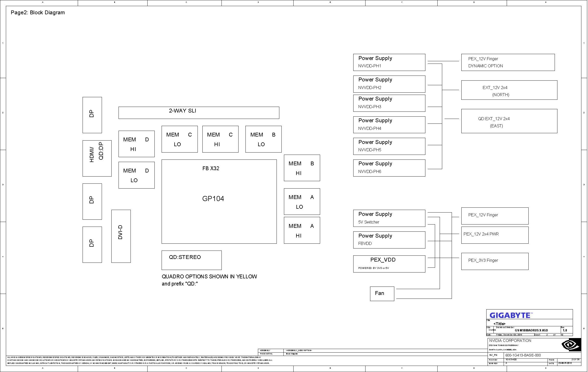Select the Power Supply NVVDD-PH1 block
Viewport: 588px width, 372px height.
coord(389,62)
